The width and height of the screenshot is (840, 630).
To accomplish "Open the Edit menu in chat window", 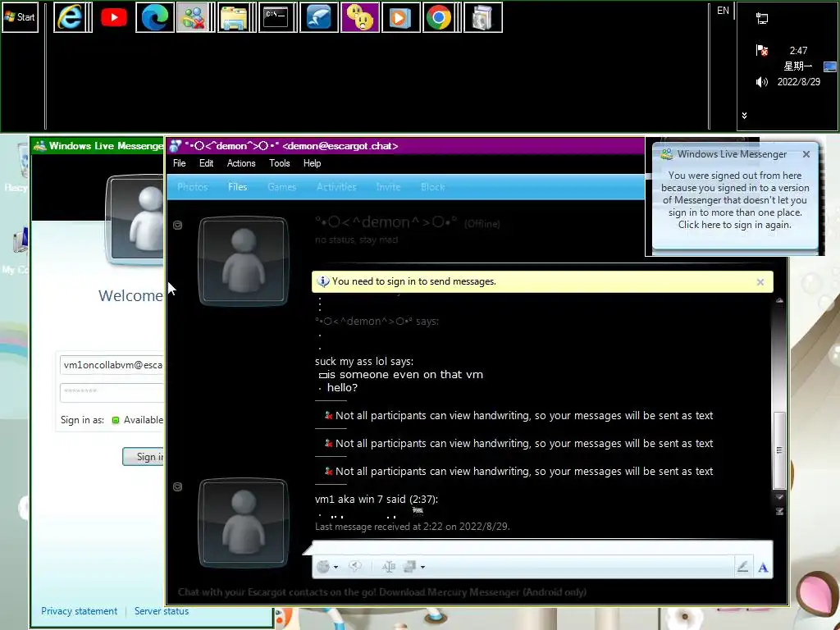I will click(x=206, y=163).
